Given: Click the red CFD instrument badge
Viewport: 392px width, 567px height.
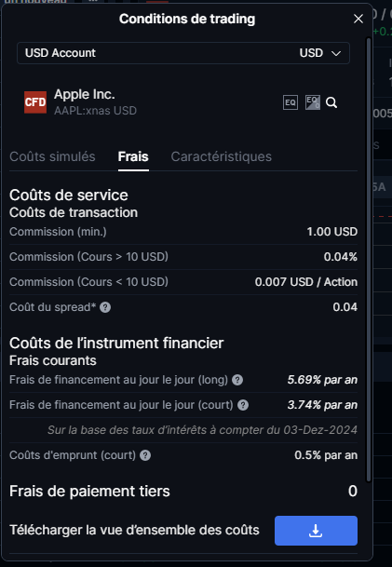Looking at the screenshot, I should coord(35,102).
